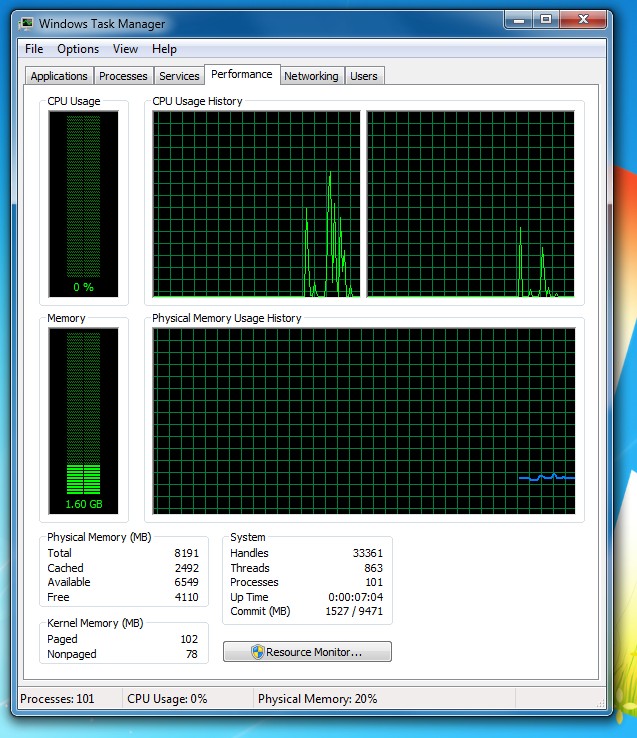Open the File menu
Viewport: 637px width, 738px height.
click(x=34, y=49)
